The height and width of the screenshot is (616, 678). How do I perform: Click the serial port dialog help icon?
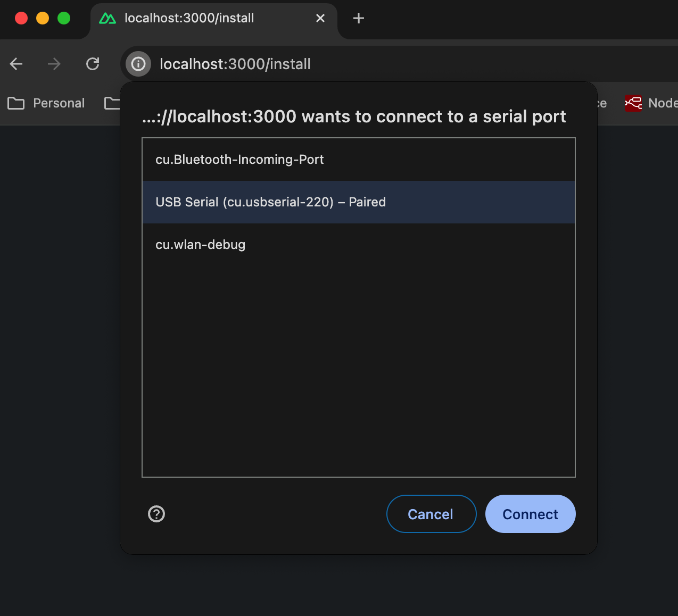pos(156,514)
